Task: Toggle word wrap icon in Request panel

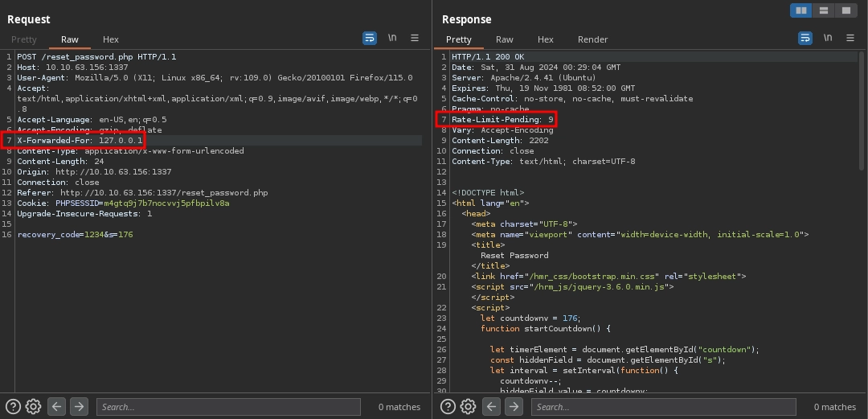Action: click(370, 38)
